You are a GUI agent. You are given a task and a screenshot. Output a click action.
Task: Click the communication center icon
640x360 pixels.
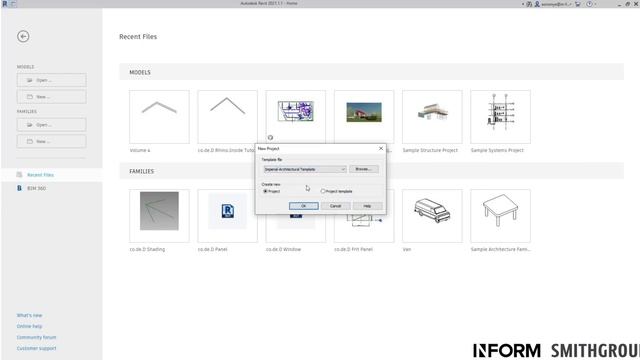coord(529,4)
